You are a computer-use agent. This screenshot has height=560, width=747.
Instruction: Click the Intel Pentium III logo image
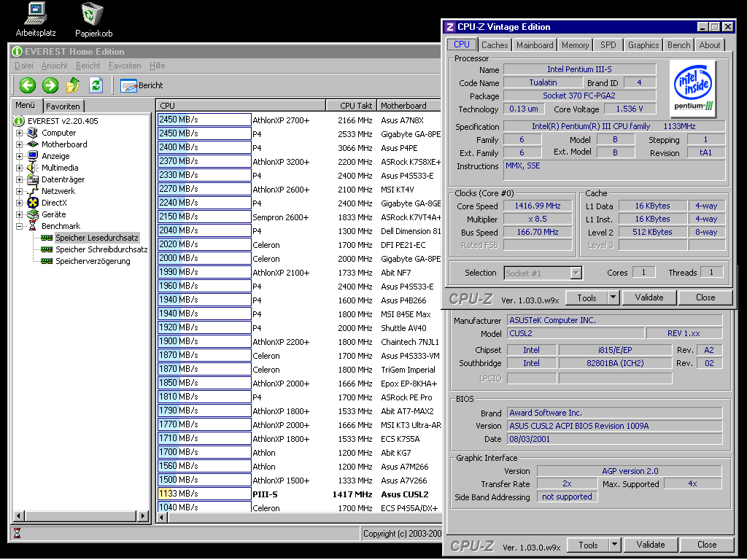coord(693,90)
